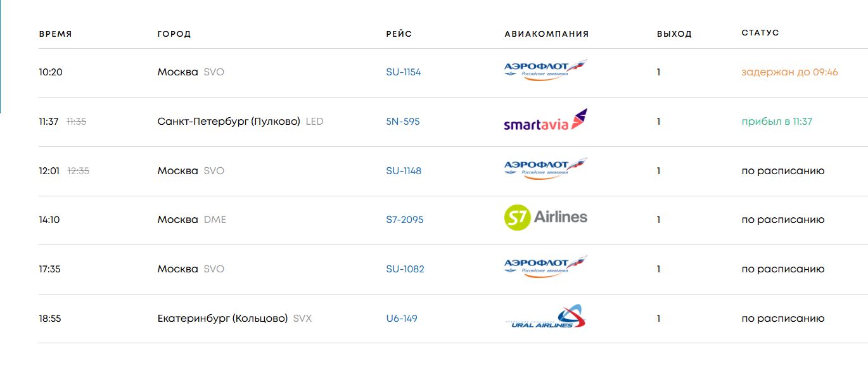Click the Aeroflot logo for flight SU-1148
This screenshot has height=368, width=868.
click(545, 169)
